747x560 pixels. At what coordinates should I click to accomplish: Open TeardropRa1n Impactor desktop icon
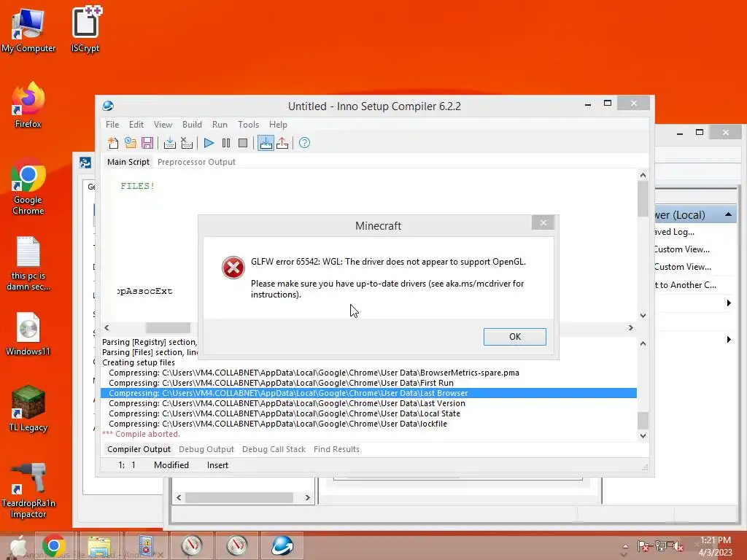click(28, 490)
